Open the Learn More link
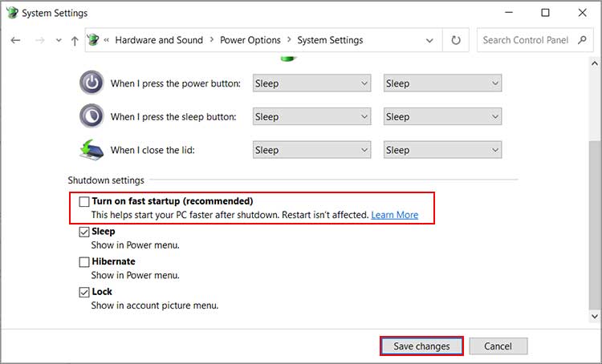Image resolution: width=602 pixels, height=364 pixels. (394, 215)
